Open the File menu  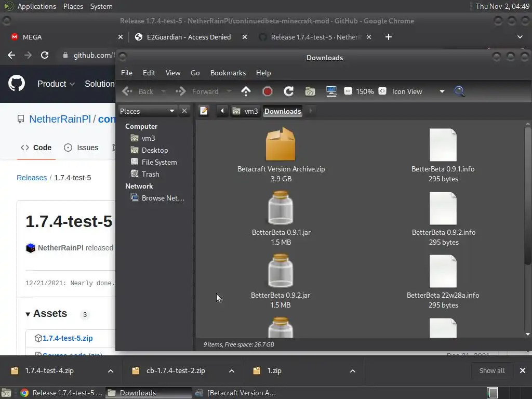[127, 73]
